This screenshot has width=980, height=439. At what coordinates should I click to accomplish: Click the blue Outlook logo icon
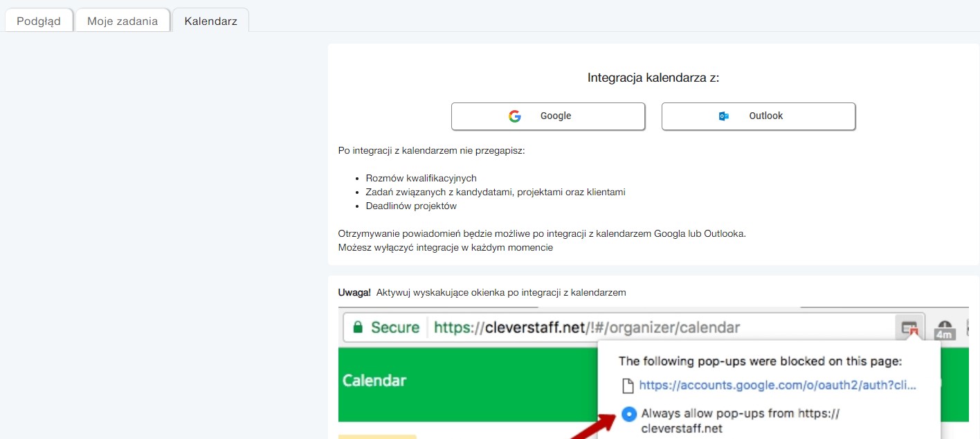724,116
